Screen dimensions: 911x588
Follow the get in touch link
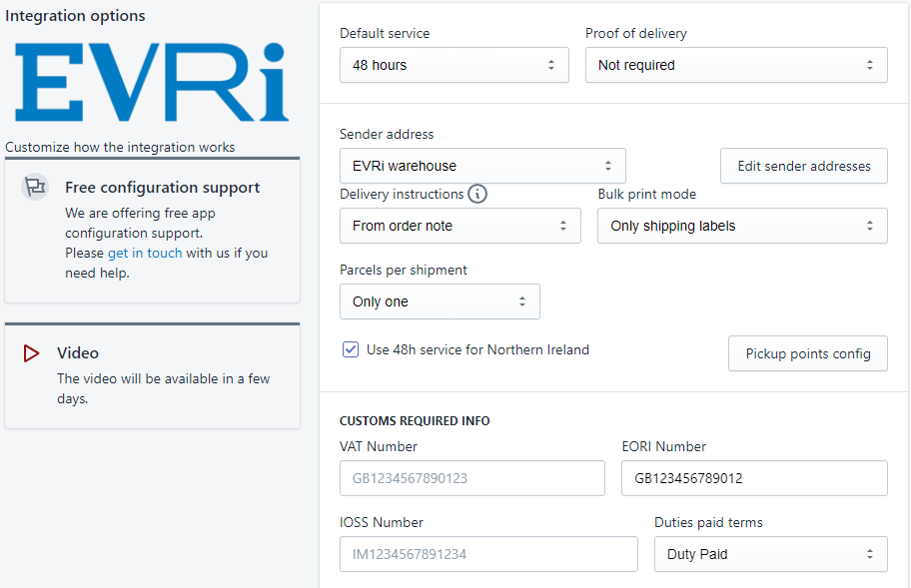(x=145, y=254)
